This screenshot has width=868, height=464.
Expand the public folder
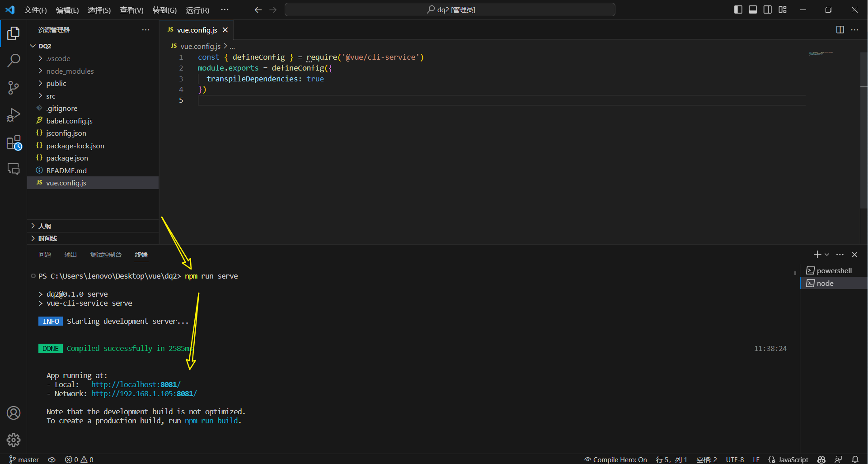(x=40, y=83)
